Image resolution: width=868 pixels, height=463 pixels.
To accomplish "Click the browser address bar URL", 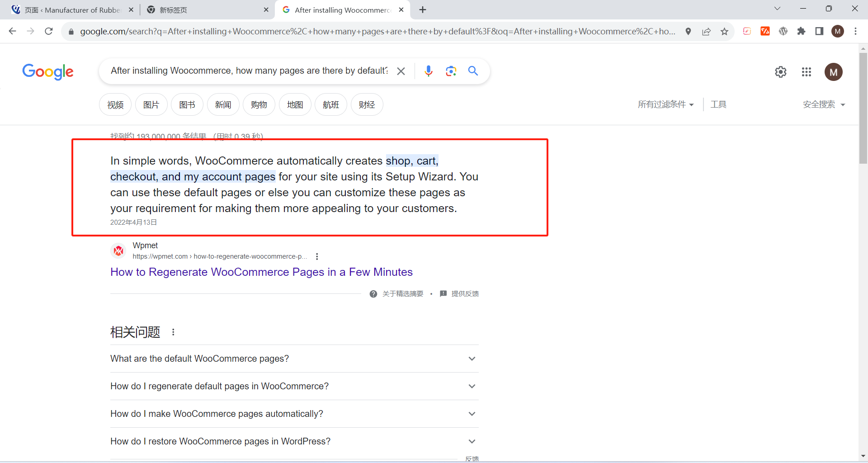I will click(377, 31).
